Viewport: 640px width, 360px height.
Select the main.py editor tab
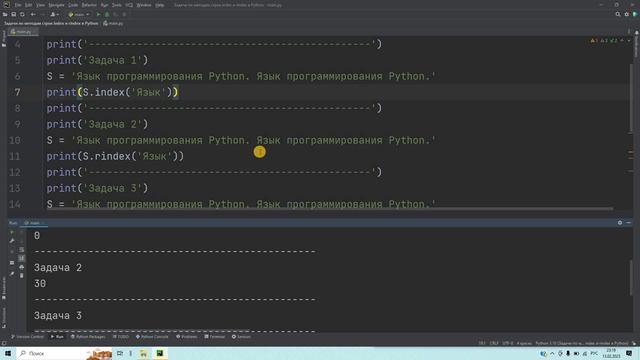pyautogui.click(x=24, y=31)
